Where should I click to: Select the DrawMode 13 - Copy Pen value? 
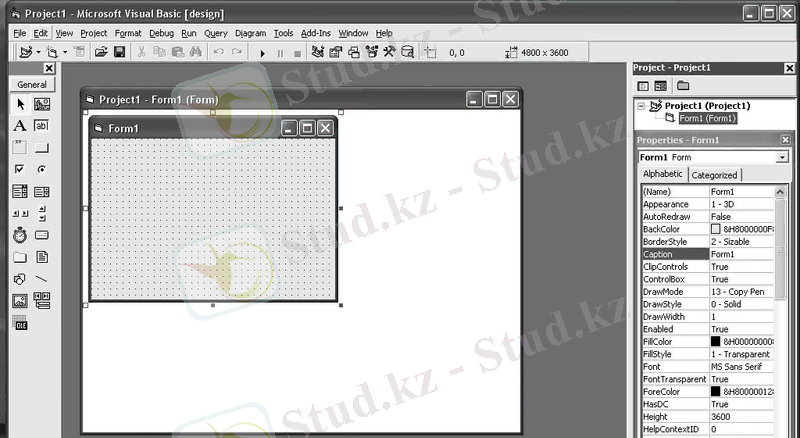tap(742, 292)
